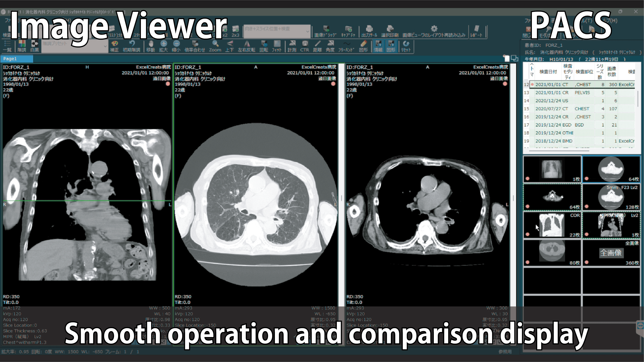This screenshot has height=362, width=644.
Task: Switch to the Page1 tab
Action: pyautogui.click(x=17, y=59)
